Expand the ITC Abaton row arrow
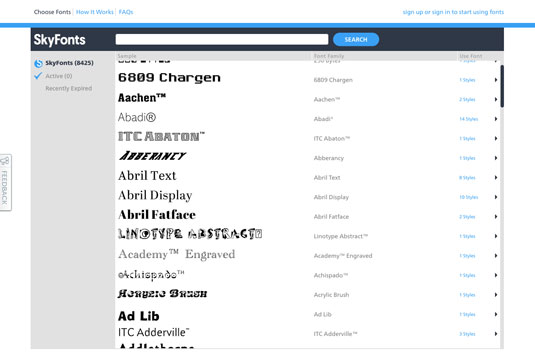 [496, 138]
